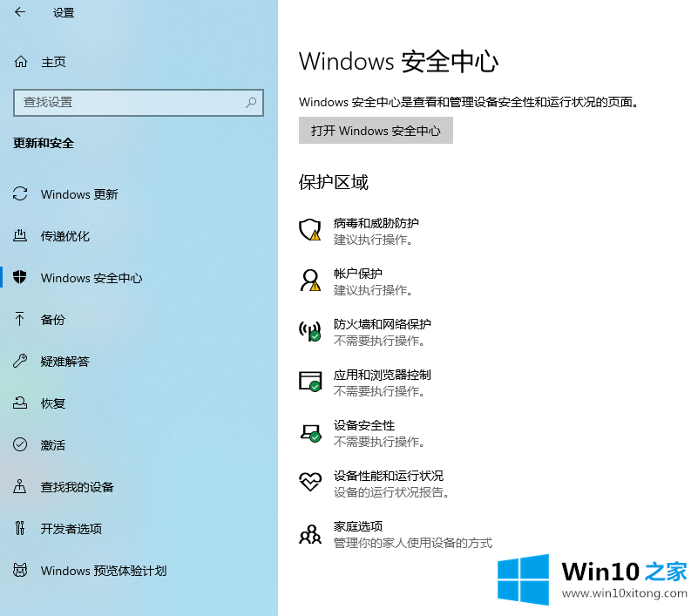Click the device health heart icon
The width and height of the screenshot is (698, 616).
pos(310,482)
